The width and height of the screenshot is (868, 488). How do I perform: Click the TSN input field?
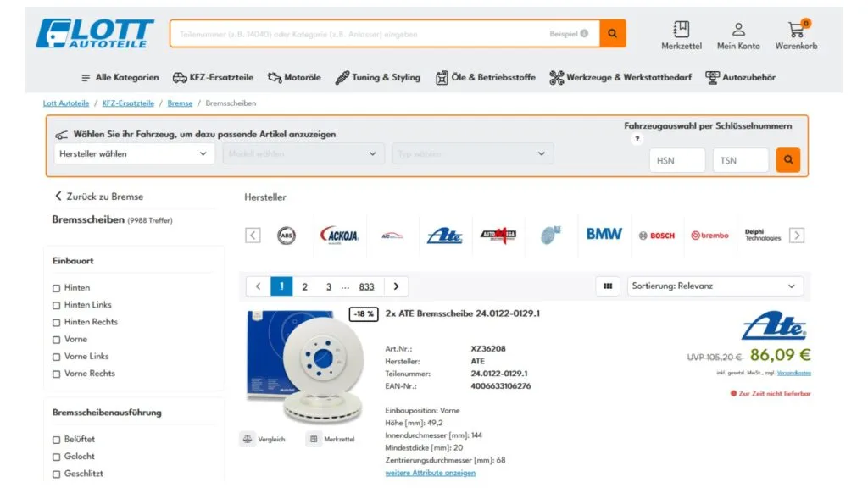coord(741,160)
